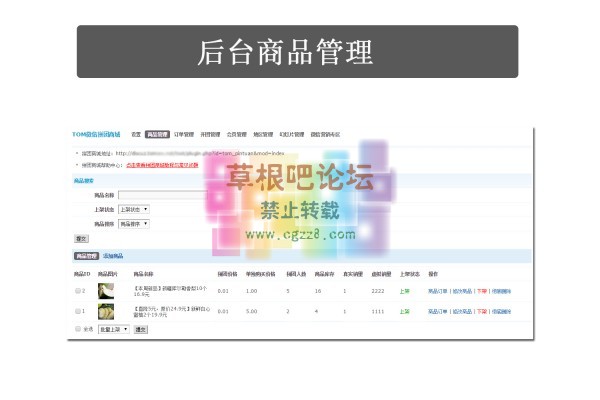Open the 商品排序 dropdown in search form

[x=134, y=224]
